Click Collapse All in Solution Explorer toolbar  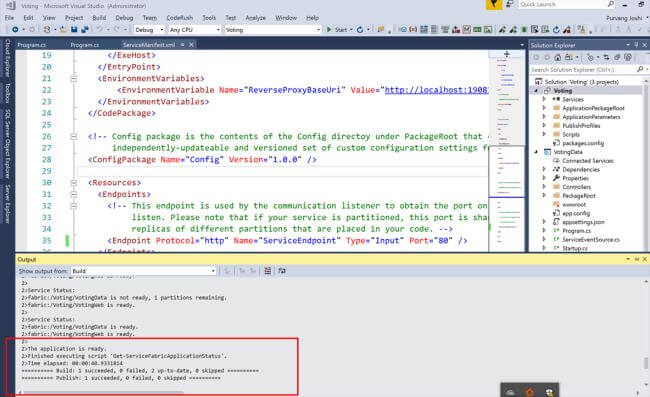pyautogui.click(x=617, y=57)
